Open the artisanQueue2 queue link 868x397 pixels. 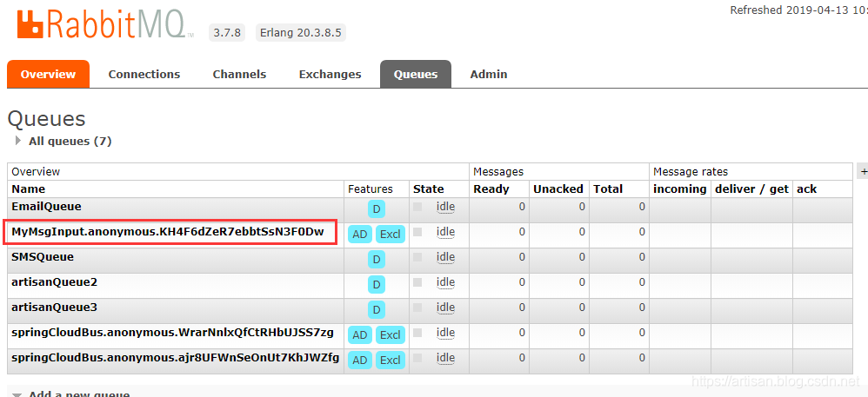click(54, 282)
